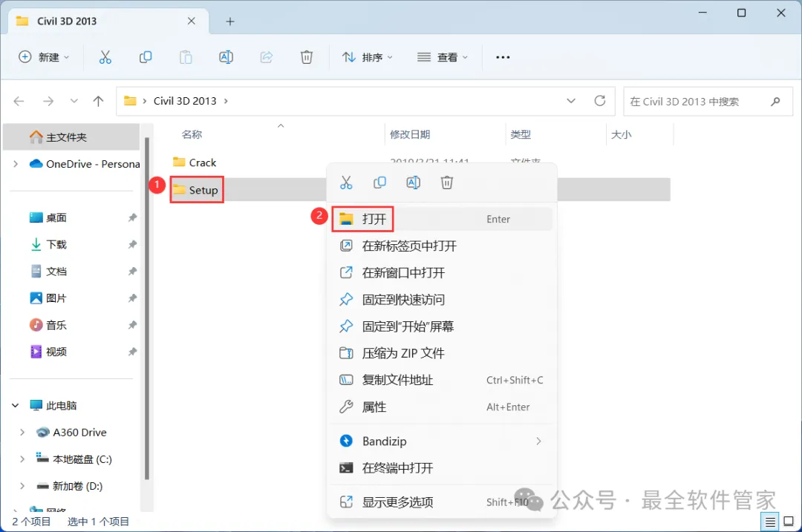802x532 pixels.
Task: Click the pin icon next to 桌面
Action: (x=132, y=217)
